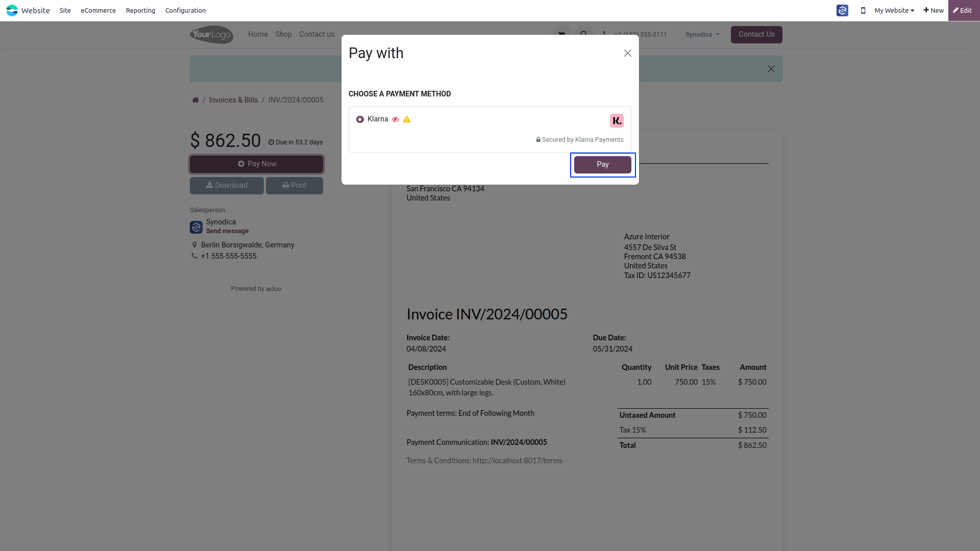Select the Klarna payment radio button
This screenshot has width=980, height=551.
pos(360,119)
